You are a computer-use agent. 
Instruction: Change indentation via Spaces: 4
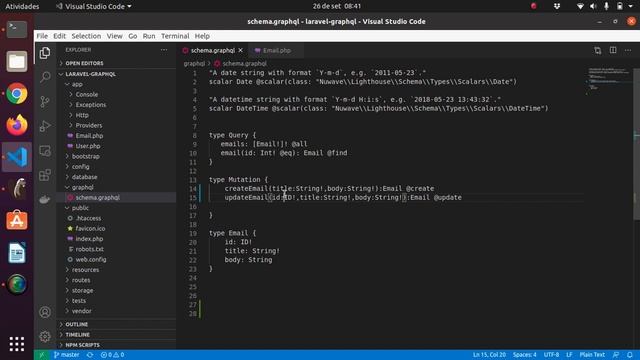(524, 355)
